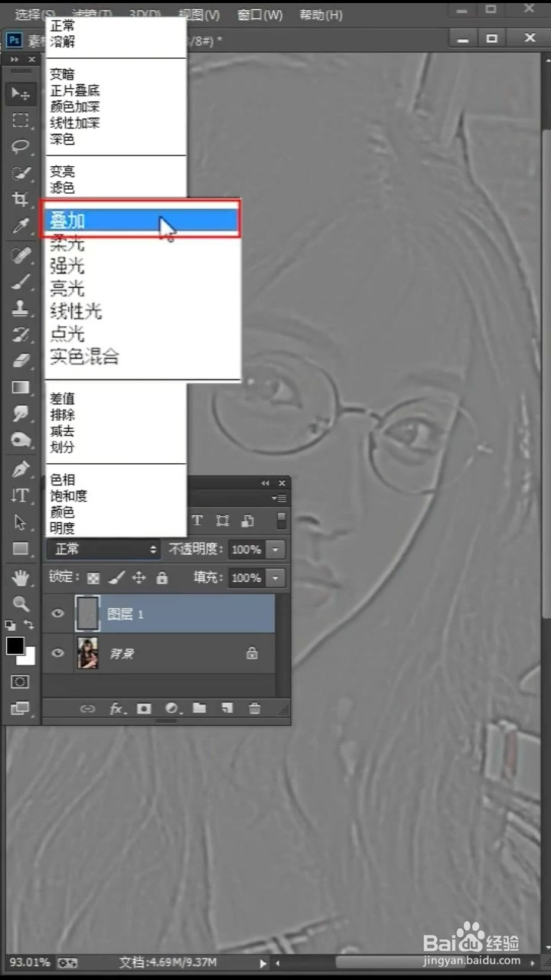This screenshot has width=551, height=980.
Task: Swap foreground and background colors
Action: point(29,626)
